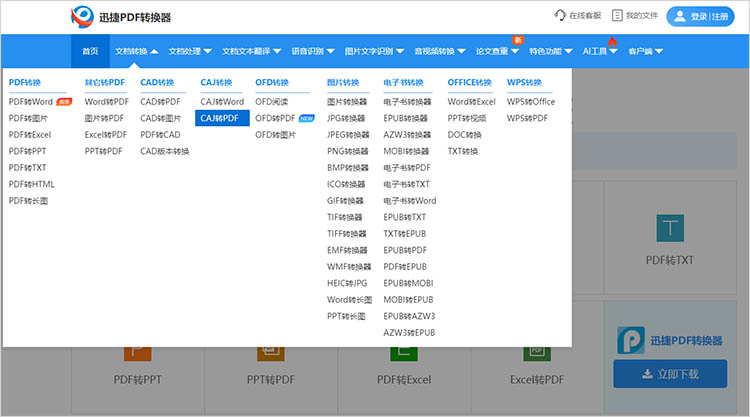Open CAD转PDF menu entry
Viewport: 750px width, 417px height.
coord(160,102)
